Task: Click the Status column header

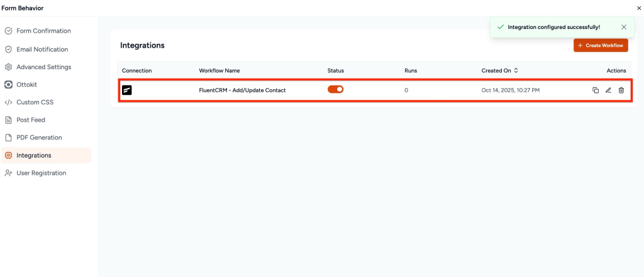Action: point(336,70)
